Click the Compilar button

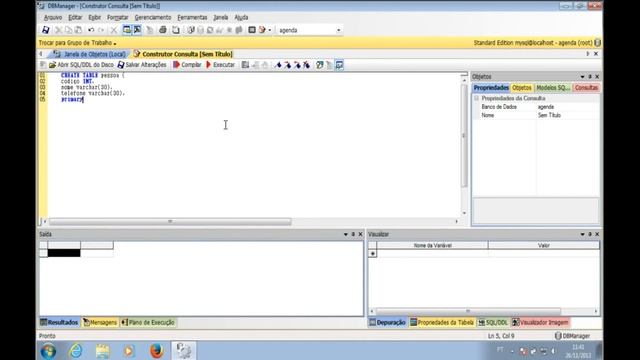point(187,65)
